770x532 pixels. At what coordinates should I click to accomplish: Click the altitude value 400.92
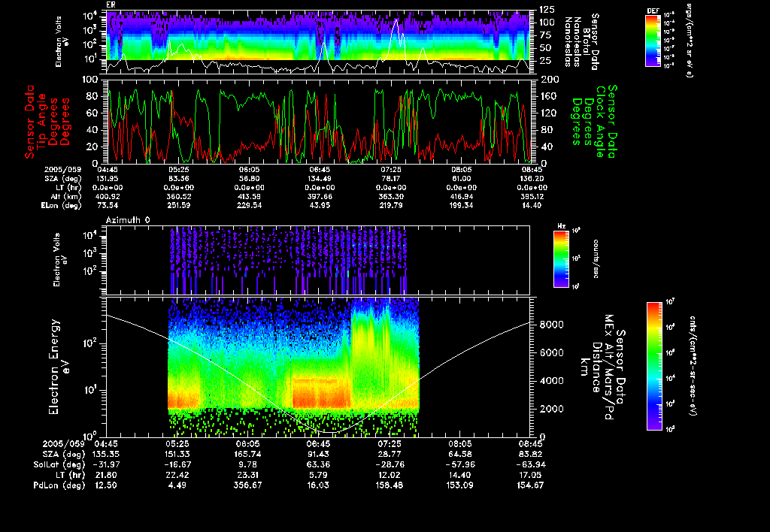pyautogui.click(x=108, y=196)
